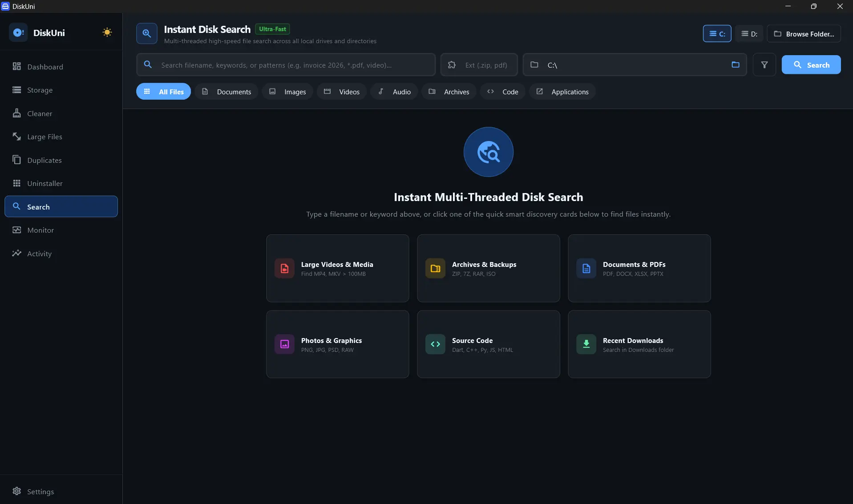This screenshot has width=853, height=504.
Task: Click the folder icon before C:\ path
Action: (x=534, y=65)
